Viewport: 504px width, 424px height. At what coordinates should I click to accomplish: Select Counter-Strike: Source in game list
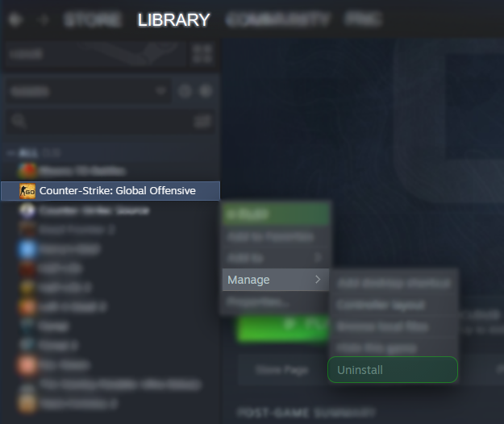coord(110,210)
